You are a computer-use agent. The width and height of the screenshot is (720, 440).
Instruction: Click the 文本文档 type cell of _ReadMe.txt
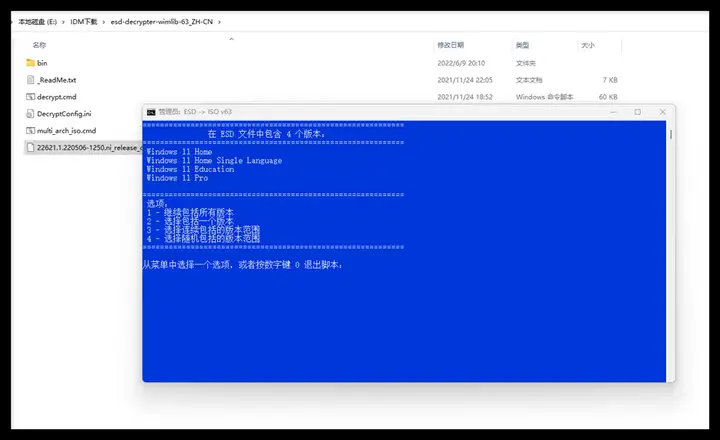coord(529,80)
